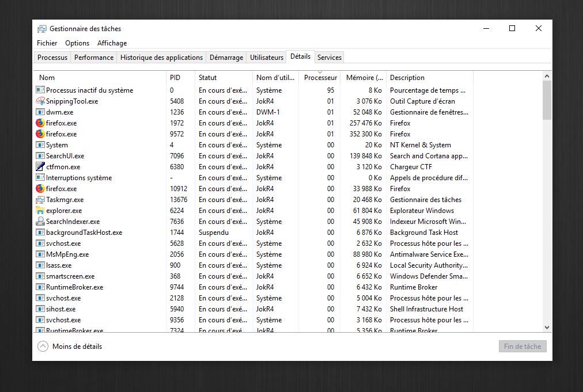
Task: Select the Détails tab
Action: click(x=300, y=56)
